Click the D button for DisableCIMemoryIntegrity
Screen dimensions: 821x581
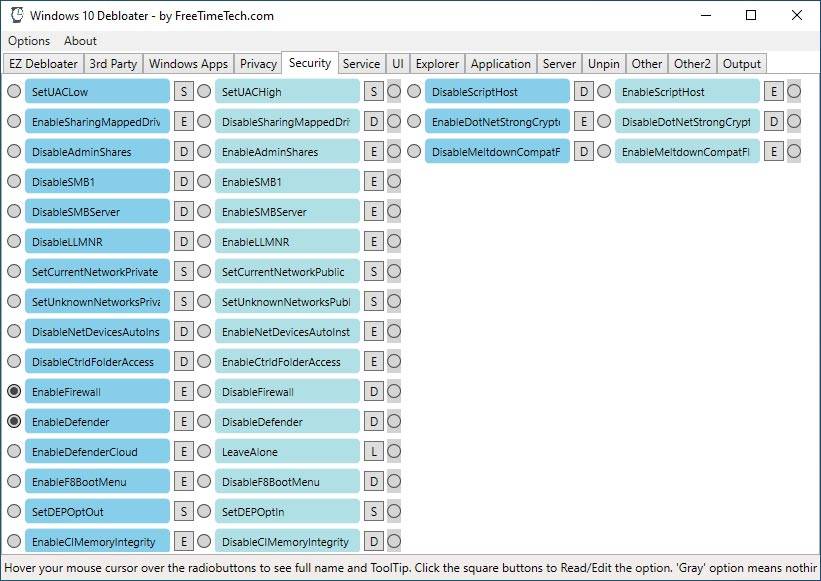(374, 541)
